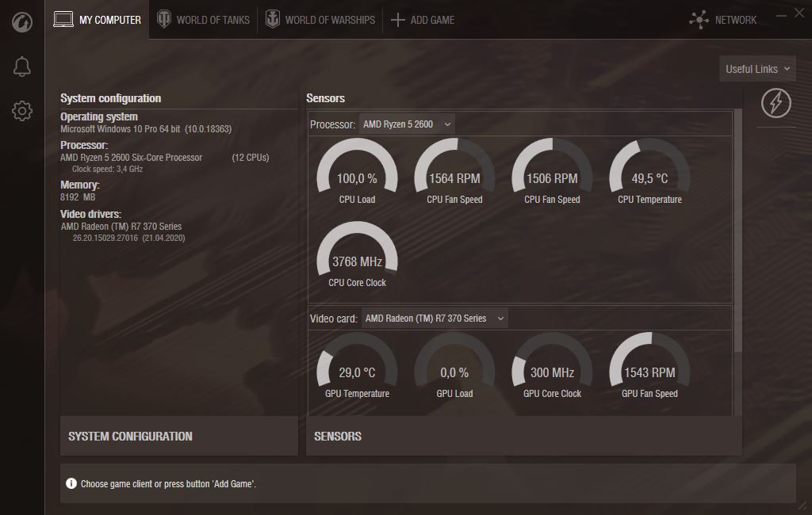Click 'Microsoft Windows 10 Pro 64 bit' text
Screen dimensions: 812x515
121,129
